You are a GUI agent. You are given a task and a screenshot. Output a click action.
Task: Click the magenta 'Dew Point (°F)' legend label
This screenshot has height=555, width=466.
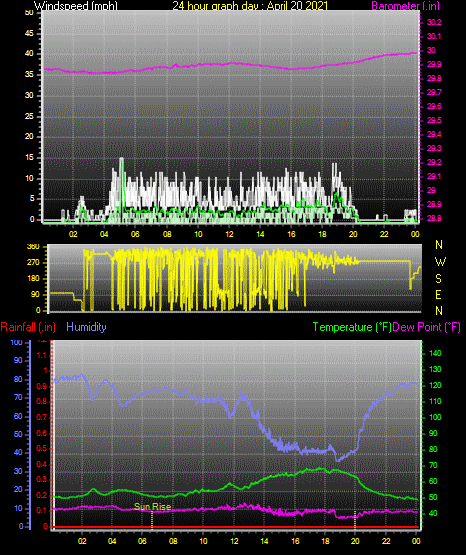pos(427,327)
